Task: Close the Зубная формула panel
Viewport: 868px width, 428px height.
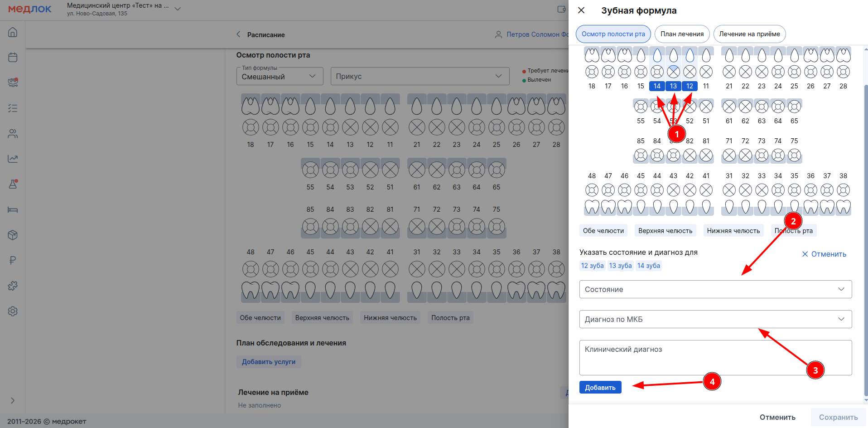Action: click(581, 10)
